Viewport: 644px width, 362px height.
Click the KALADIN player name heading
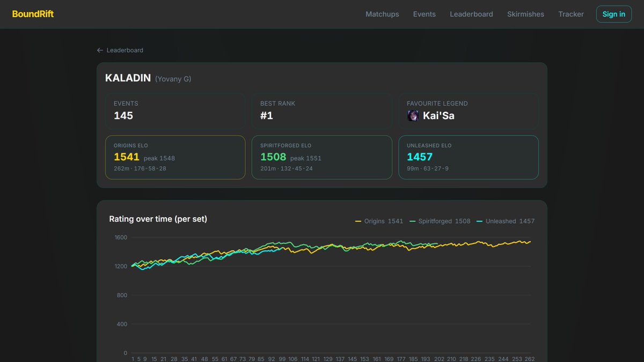[x=128, y=78]
